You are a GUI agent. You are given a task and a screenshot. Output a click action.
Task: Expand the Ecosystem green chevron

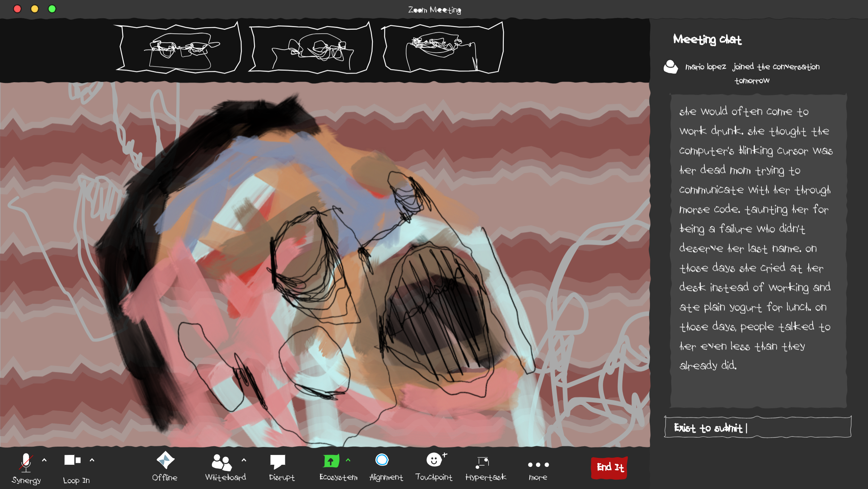(348, 460)
